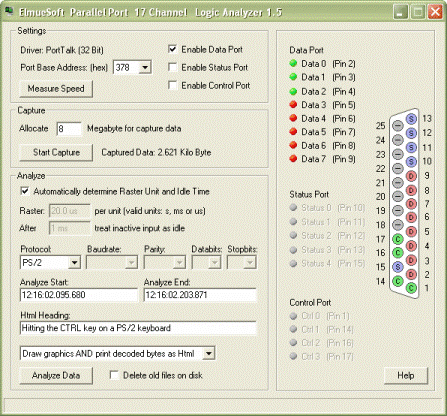Click the red Data 3 LED indicator
Screen dimensions: 447x416
(x=293, y=105)
